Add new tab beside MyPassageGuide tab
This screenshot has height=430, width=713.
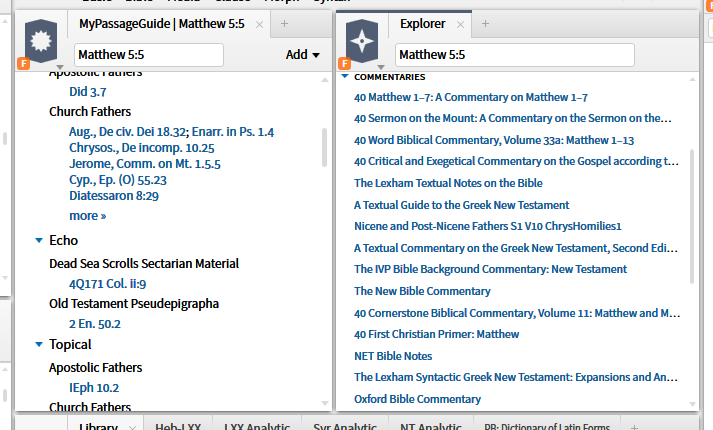click(x=284, y=24)
